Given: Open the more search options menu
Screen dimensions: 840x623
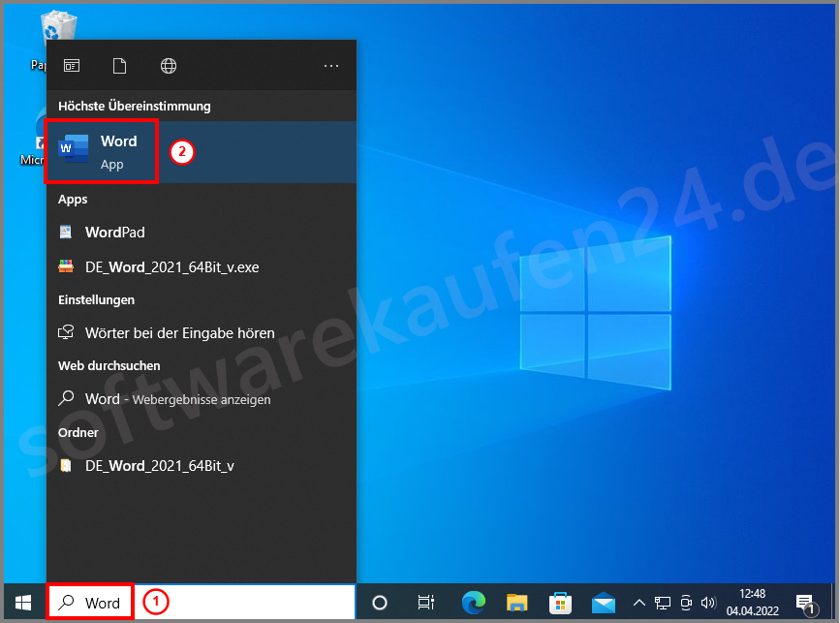Looking at the screenshot, I should pyautogui.click(x=331, y=65).
